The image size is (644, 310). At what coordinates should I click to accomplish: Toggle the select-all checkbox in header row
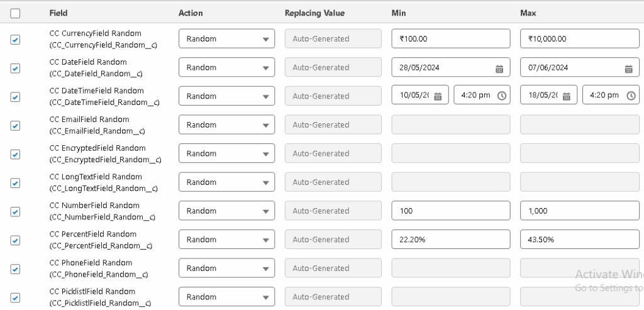pos(15,13)
